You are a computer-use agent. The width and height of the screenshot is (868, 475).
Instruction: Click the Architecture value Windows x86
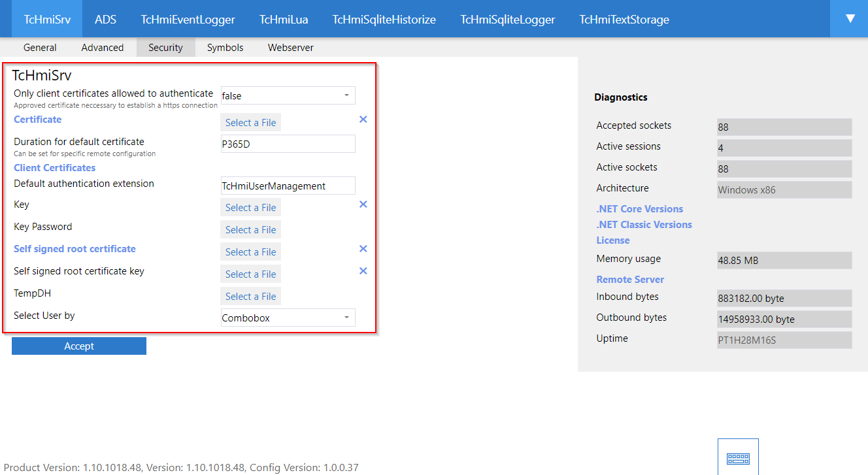pos(784,189)
